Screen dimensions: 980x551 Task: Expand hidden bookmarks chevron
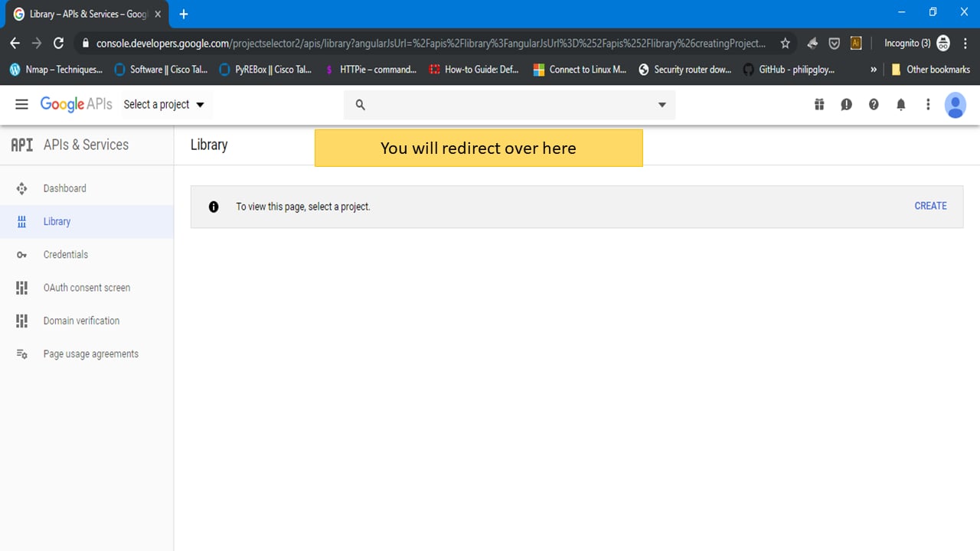click(874, 70)
